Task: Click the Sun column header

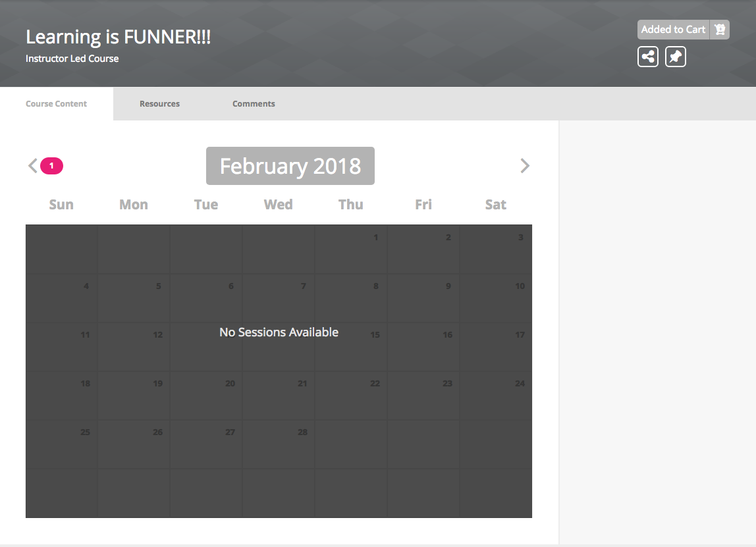Action: 61,204
